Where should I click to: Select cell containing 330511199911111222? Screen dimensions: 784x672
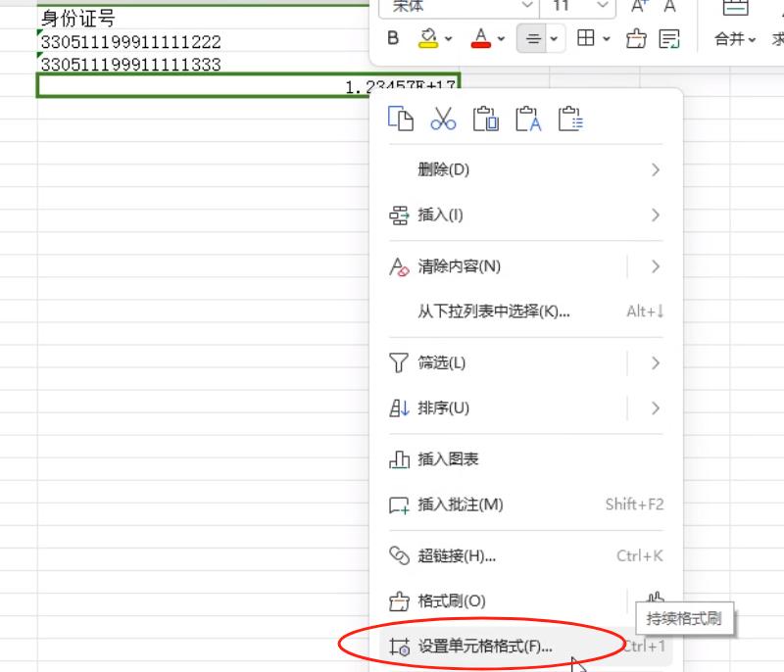click(x=203, y=41)
